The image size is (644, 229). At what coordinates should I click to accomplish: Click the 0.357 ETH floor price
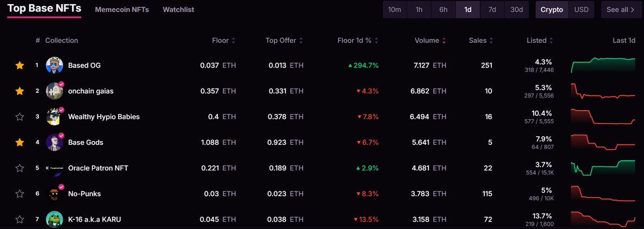click(218, 91)
